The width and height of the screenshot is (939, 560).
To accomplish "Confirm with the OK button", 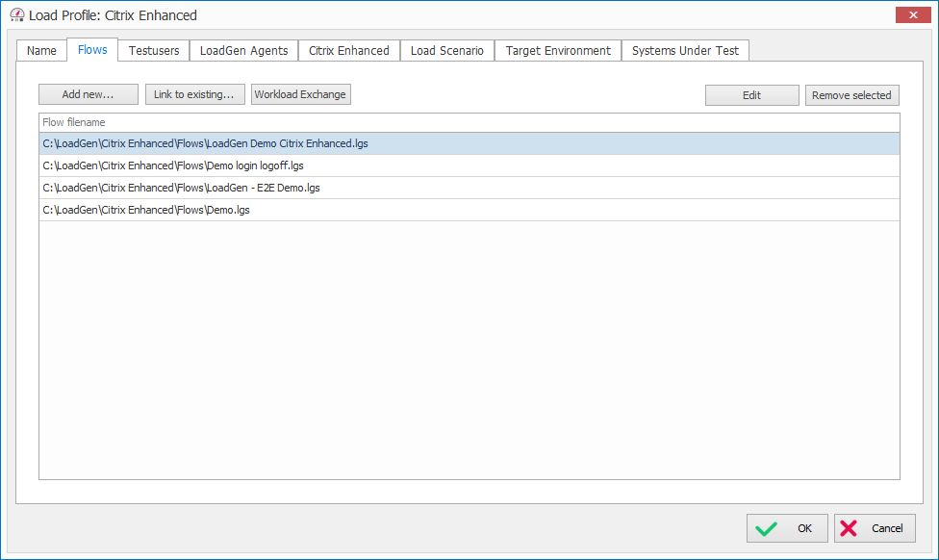I will [787, 528].
